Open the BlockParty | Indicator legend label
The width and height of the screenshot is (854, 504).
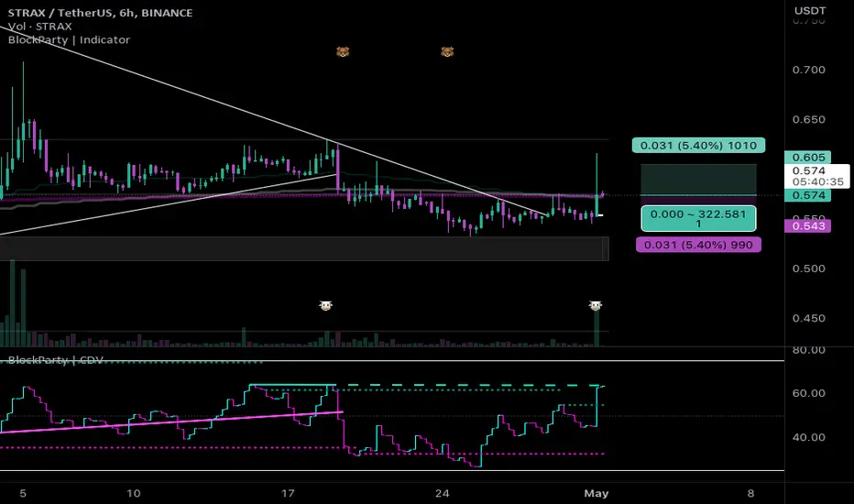(69, 39)
